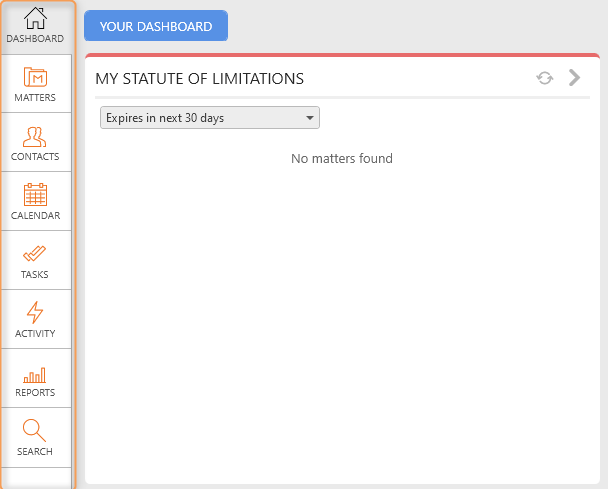Refresh the Statute of Limitations panel
Screen dimensions: 608x489
[545, 78]
